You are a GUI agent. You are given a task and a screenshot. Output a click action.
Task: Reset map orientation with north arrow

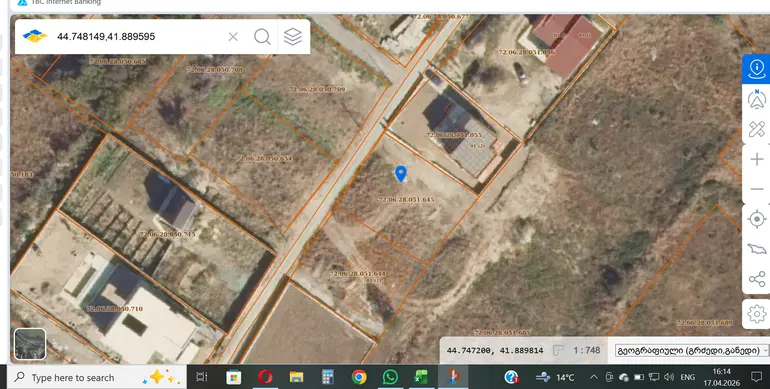(757, 100)
